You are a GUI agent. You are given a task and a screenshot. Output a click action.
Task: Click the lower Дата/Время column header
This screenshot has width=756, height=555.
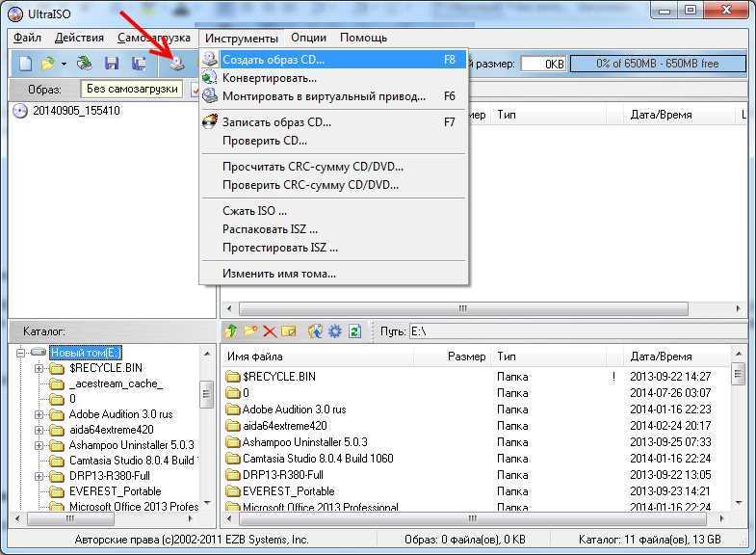click(x=677, y=357)
